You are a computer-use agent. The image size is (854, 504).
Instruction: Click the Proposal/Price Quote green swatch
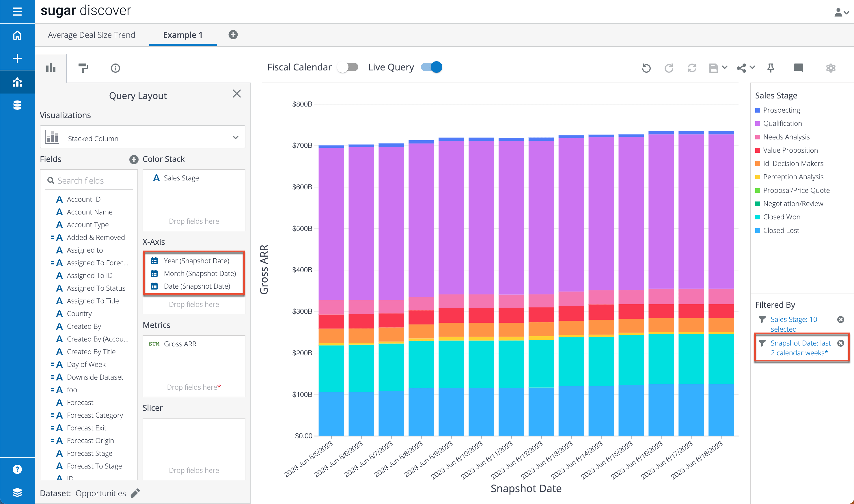tap(758, 191)
